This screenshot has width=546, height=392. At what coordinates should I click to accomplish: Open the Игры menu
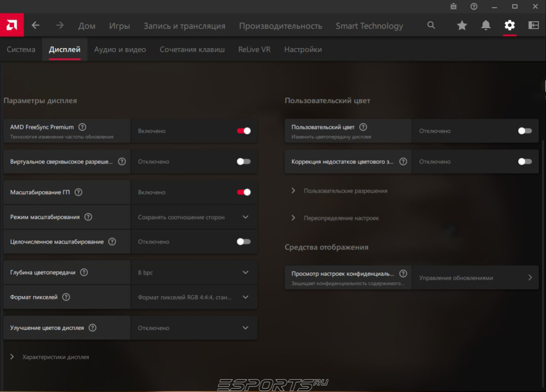pyautogui.click(x=119, y=26)
